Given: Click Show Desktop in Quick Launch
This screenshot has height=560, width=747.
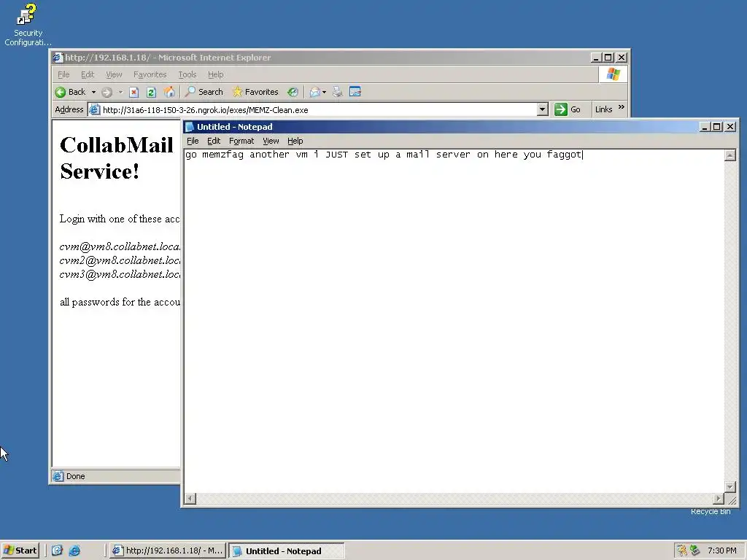Looking at the screenshot, I should (57, 551).
